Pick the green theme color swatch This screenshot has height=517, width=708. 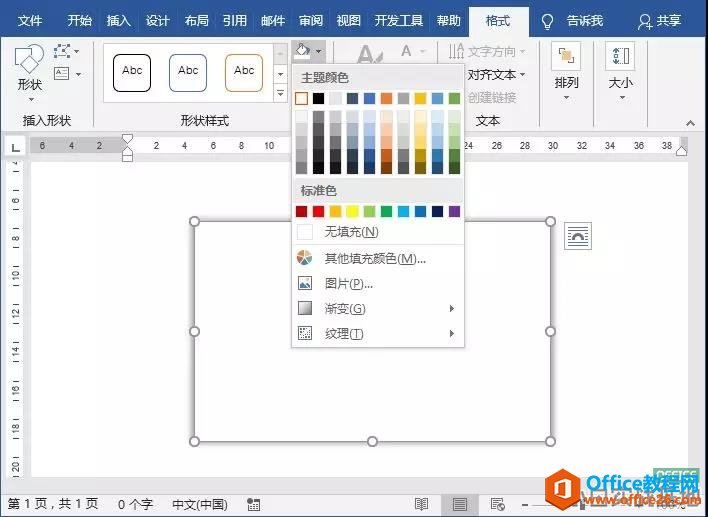[454, 98]
